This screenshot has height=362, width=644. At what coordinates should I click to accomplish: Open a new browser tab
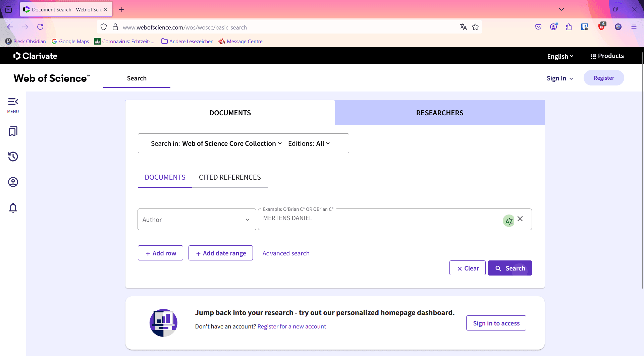[x=121, y=10]
